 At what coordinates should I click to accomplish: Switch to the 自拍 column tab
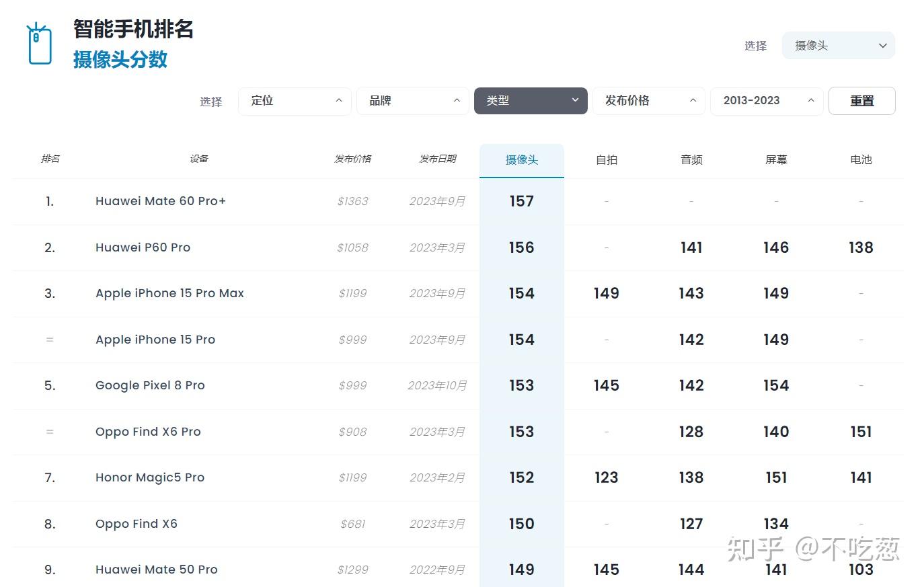[x=607, y=160]
